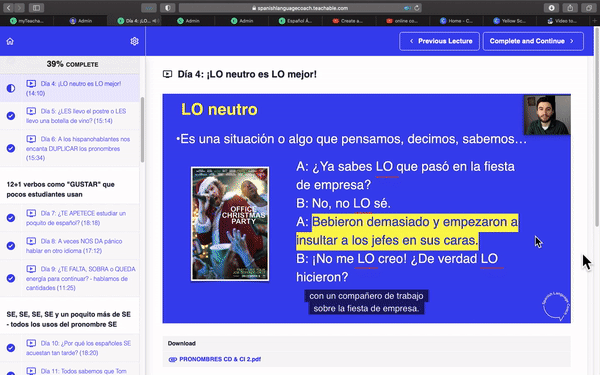The width and height of the screenshot is (600, 375).
Task: Click the chevron on Previous Lecture
Action: tap(411, 41)
